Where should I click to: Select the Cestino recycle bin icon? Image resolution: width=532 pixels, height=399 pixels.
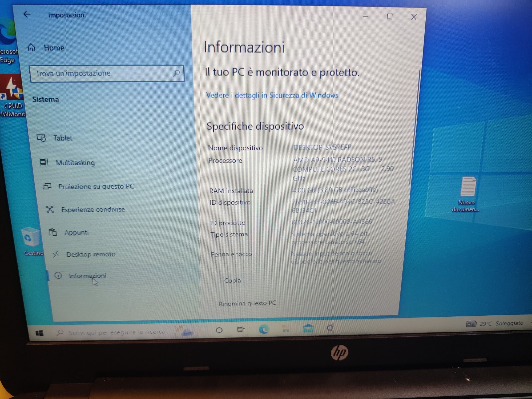pos(32,241)
